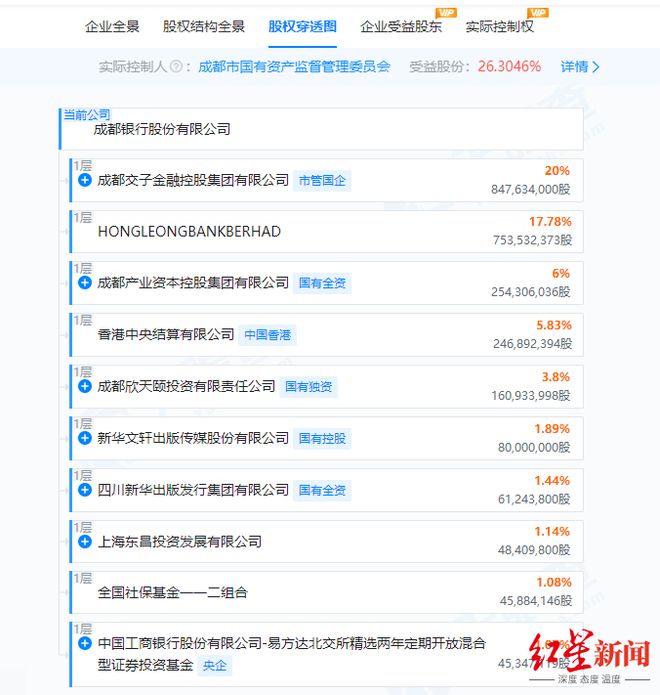
Task: Click the 市管国企 tag
Action: 322,181
